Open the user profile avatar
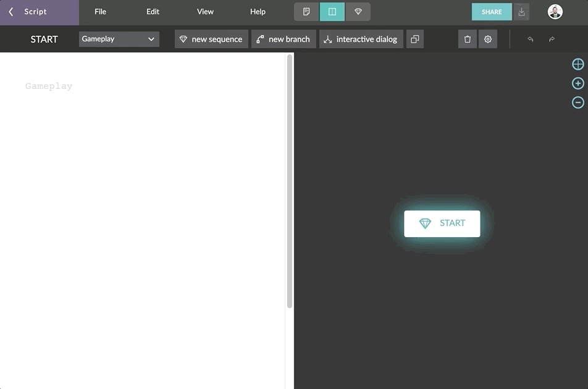 tap(555, 12)
